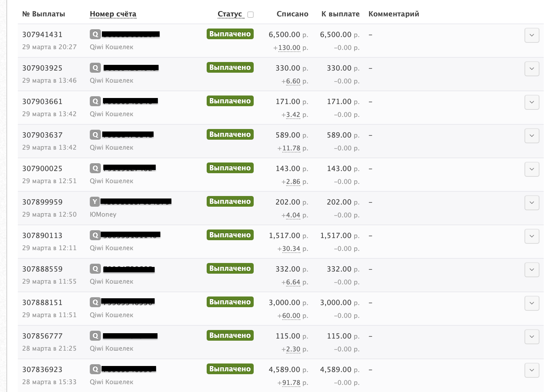Click Qiwi icon for payout 307900025
This screenshot has height=392, width=553.
point(95,168)
